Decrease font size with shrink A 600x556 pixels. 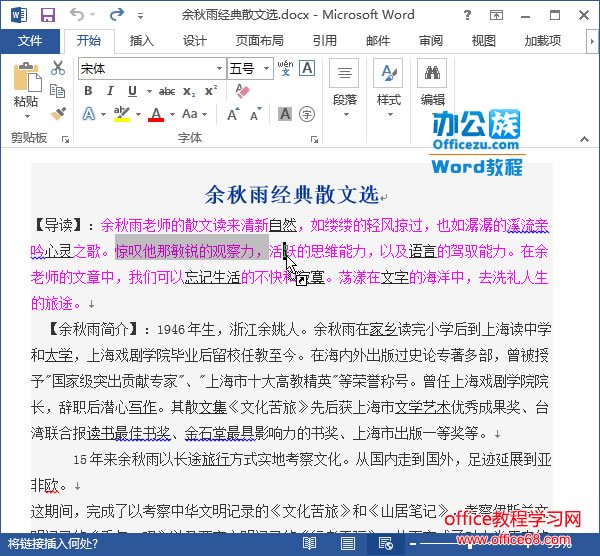tap(256, 114)
